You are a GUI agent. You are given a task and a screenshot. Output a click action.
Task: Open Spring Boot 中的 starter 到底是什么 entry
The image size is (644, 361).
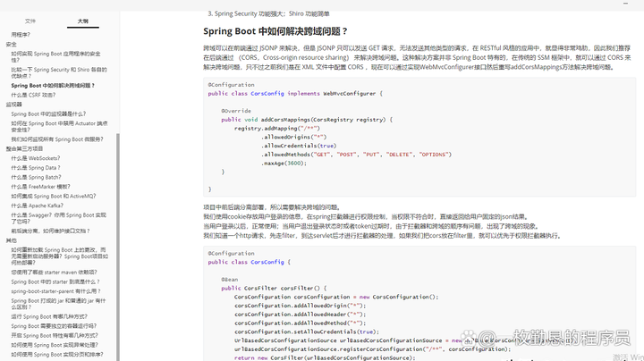[x=55, y=281]
